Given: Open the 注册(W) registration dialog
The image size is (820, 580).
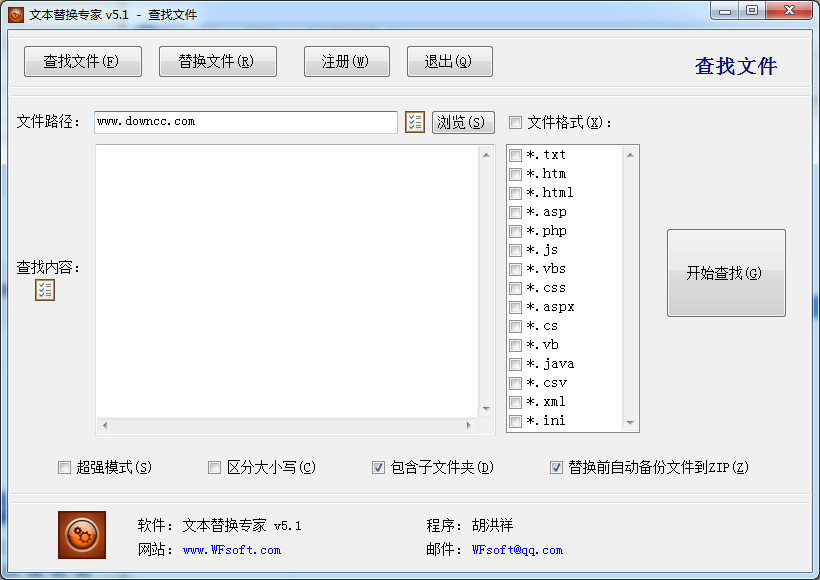Looking at the screenshot, I should pos(346,61).
